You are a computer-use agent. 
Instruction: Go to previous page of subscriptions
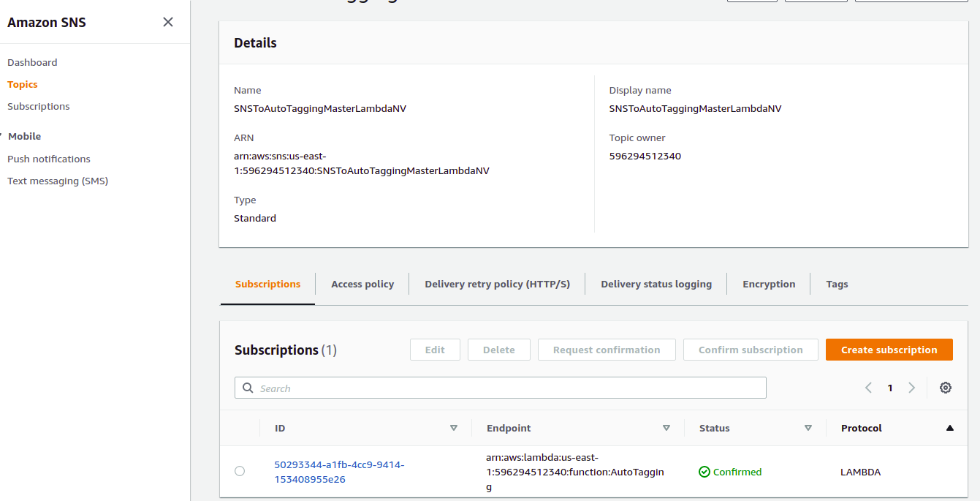pyautogui.click(x=868, y=388)
